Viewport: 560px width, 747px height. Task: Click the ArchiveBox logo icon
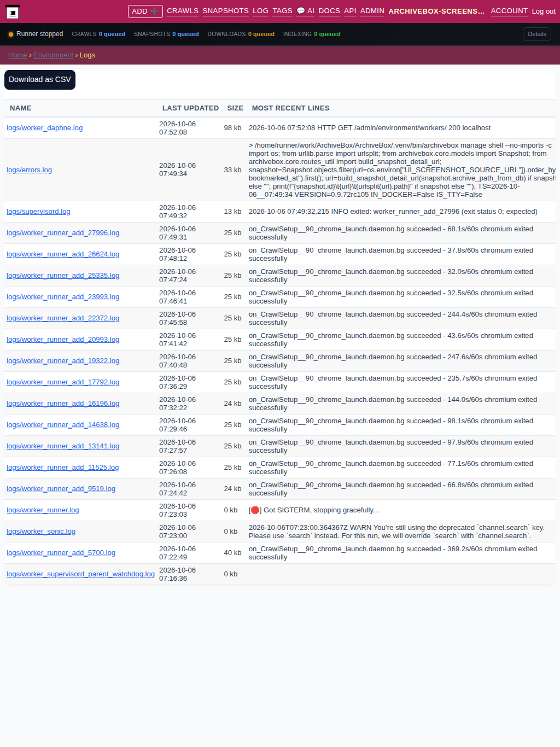click(x=12, y=12)
